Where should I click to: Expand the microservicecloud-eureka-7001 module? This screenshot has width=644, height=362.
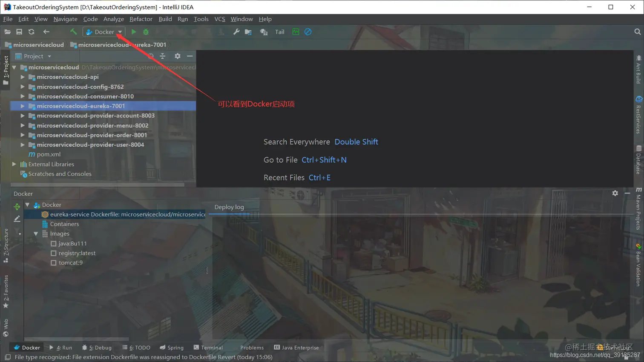[23, 106]
